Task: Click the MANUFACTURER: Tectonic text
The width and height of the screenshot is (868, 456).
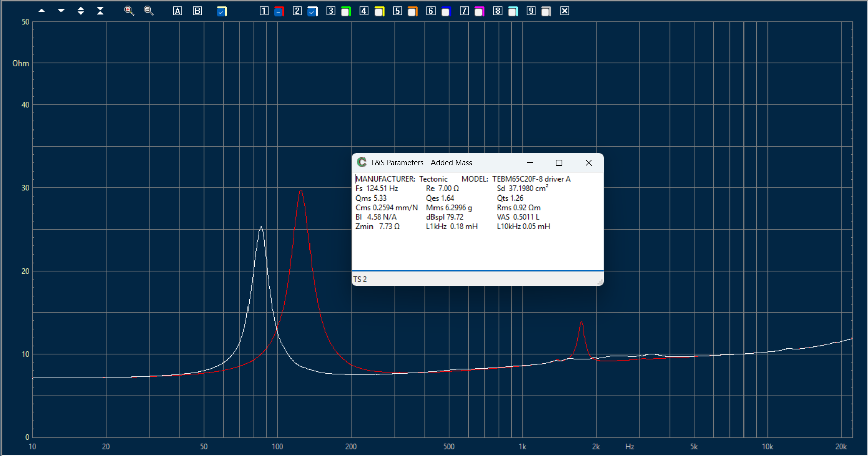Action: point(401,179)
